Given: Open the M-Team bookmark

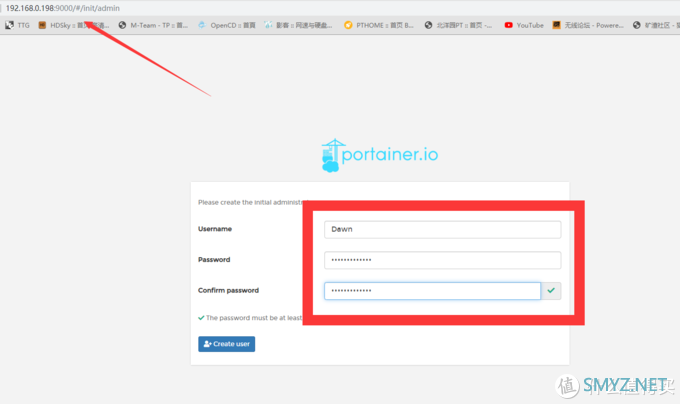Looking at the screenshot, I should pyautogui.click(x=153, y=25).
